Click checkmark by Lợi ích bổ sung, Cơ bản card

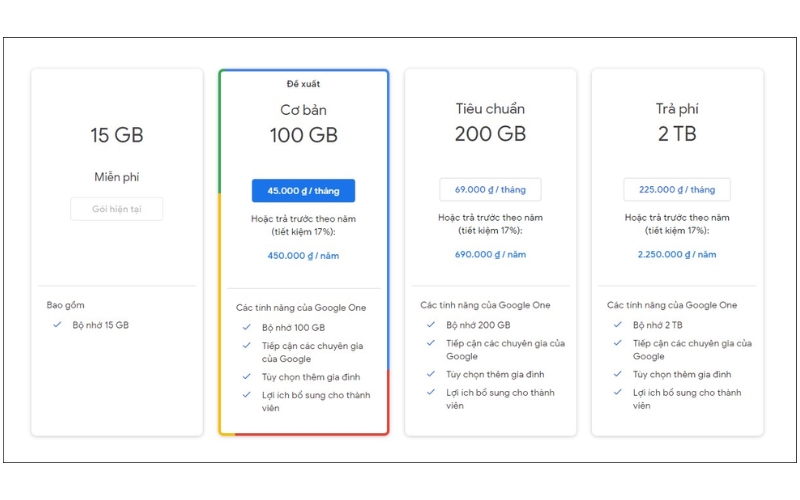(246, 395)
